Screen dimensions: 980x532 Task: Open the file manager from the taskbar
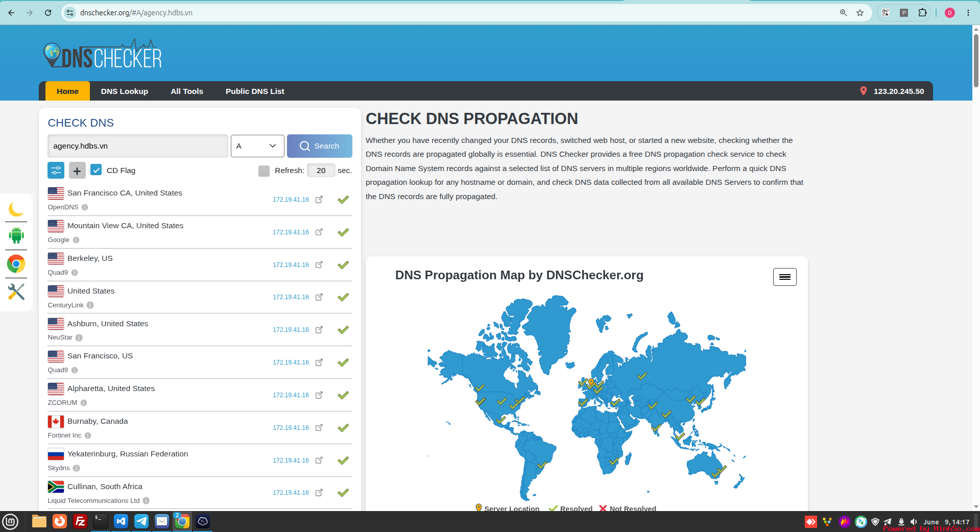[x=39, y=521]
